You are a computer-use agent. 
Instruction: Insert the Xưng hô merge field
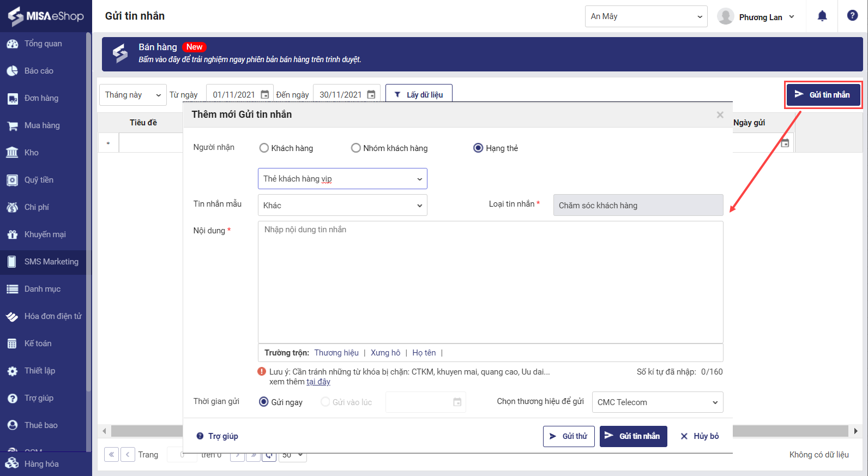385,353
